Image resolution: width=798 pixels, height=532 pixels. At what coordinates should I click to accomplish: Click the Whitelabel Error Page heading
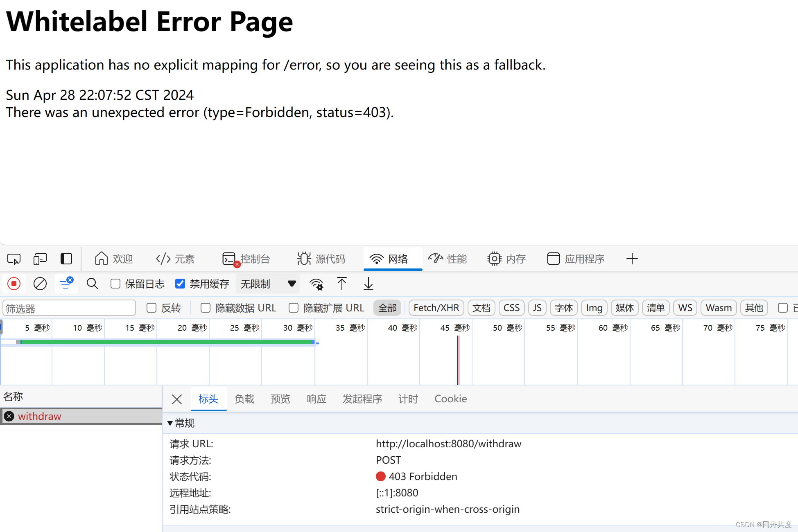point(149,21)
